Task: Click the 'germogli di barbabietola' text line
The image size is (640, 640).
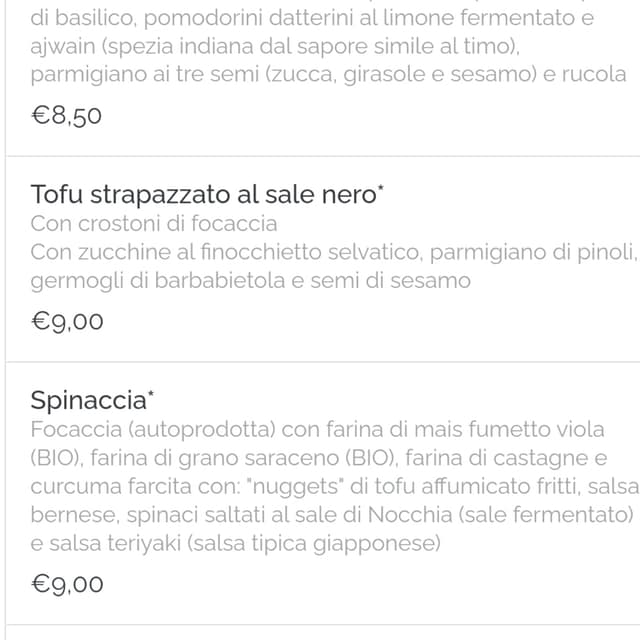Action: (251, 281)
